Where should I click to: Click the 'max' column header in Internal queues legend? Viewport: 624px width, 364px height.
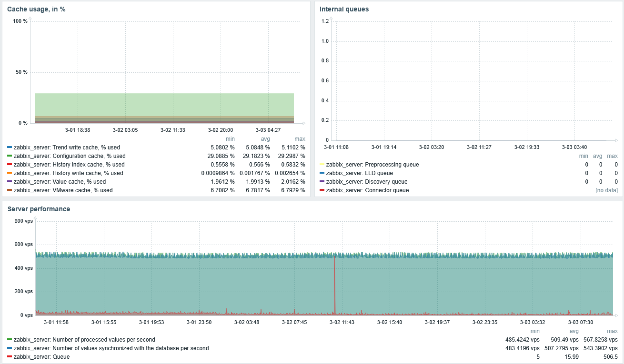click(x=612, y=156)
